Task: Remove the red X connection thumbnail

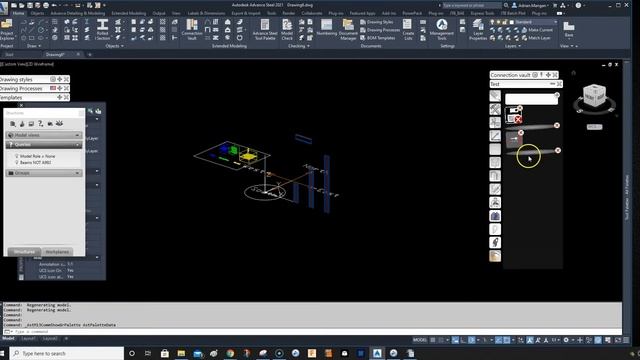Action: point(520,108)
